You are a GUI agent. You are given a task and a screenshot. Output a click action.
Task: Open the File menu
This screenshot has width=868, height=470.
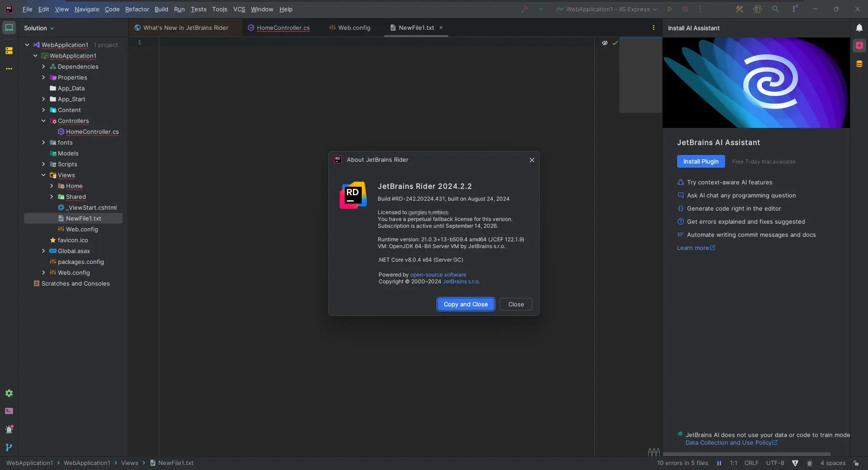point(27,9)
